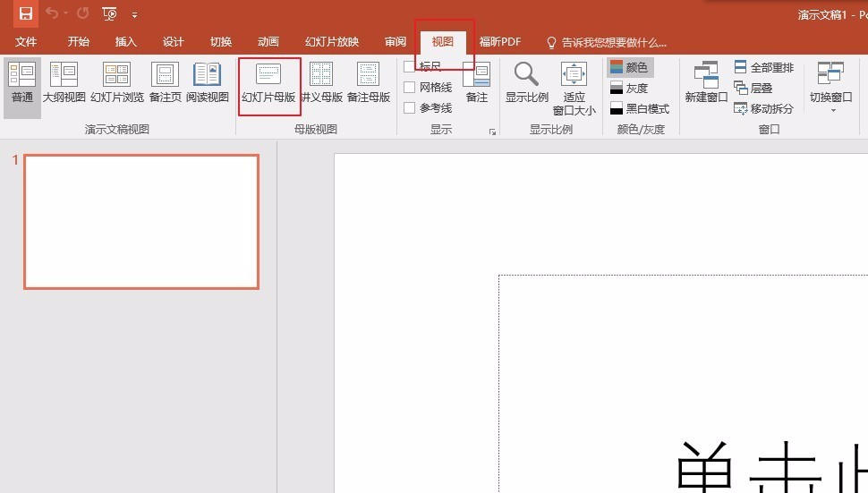
Task: Select slide 1 thumbnail in the panel
Action: pos(141,221)
